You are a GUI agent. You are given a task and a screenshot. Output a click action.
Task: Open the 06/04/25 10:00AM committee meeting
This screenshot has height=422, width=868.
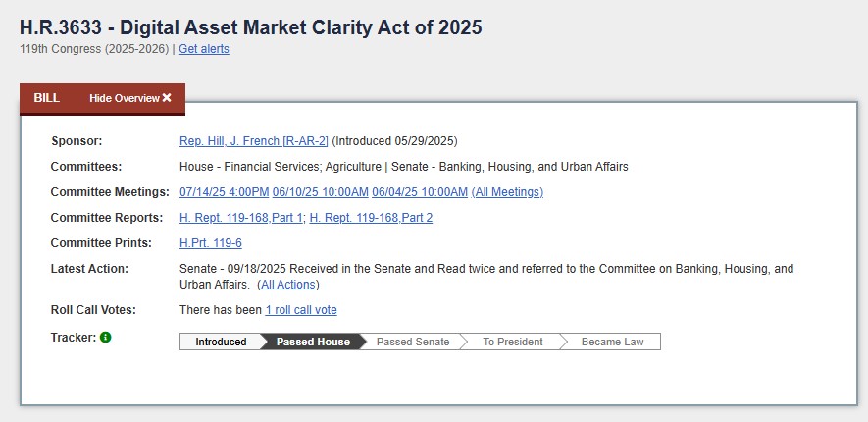tap(420, 192)
